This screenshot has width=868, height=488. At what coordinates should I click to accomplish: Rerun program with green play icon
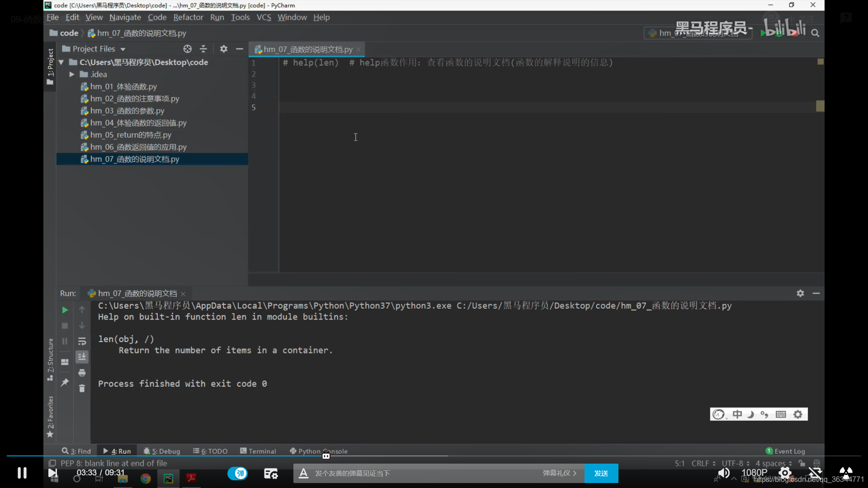pos(65,310)
